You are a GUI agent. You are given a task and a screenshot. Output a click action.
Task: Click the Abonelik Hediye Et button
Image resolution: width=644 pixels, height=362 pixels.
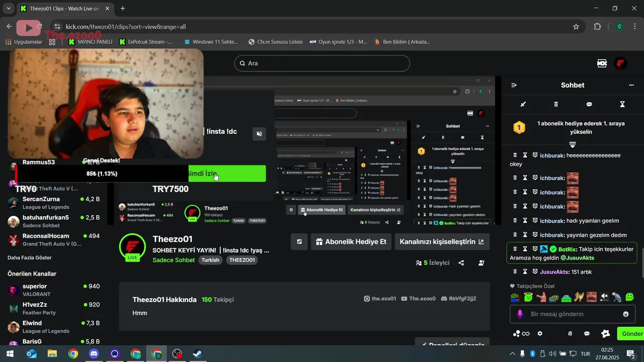[x=351, y=242]
